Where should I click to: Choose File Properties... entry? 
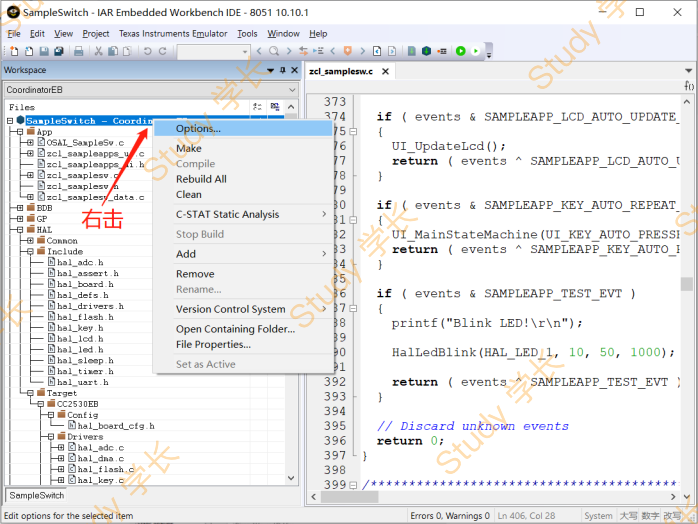tap(243, 345)
